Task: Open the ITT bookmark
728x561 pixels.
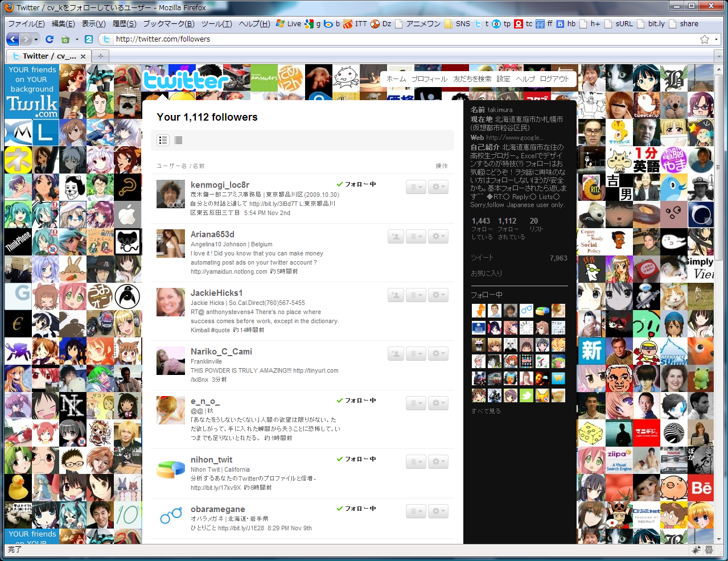Action: click(x=356, y=24)
